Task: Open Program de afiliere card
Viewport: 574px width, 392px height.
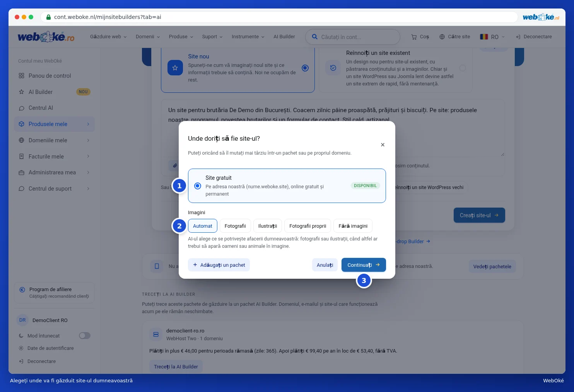Action: pos(54,293)
